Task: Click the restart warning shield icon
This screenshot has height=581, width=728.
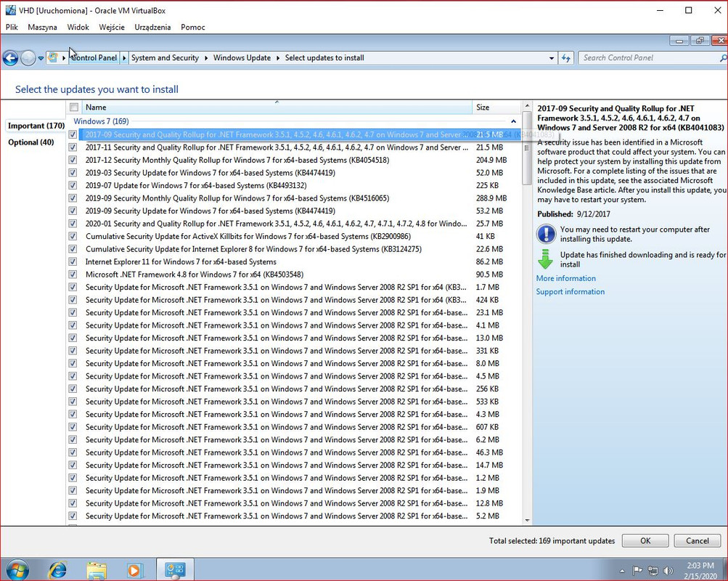Action: coord(546,234)
